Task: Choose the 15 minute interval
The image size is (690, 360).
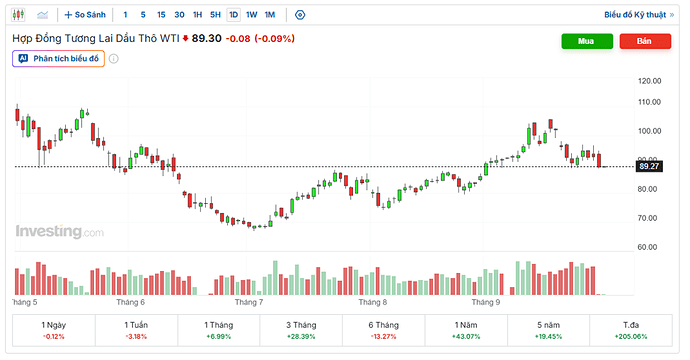Action: point(161,15)
